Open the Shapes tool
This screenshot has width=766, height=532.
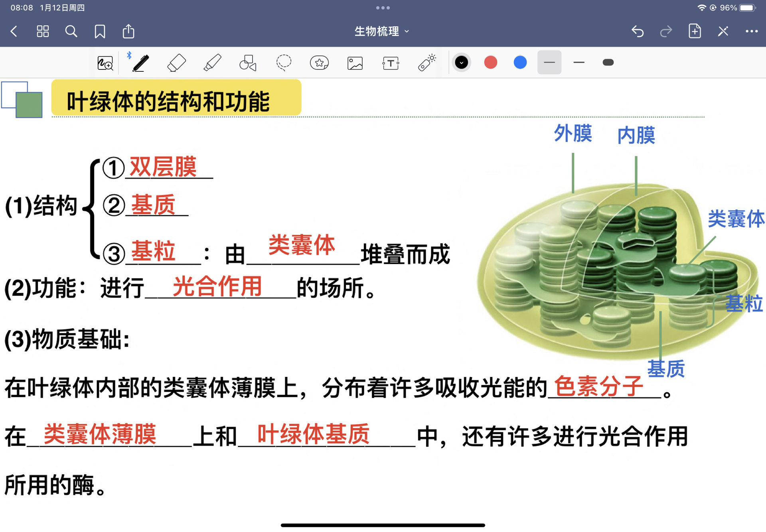point(247,62)
